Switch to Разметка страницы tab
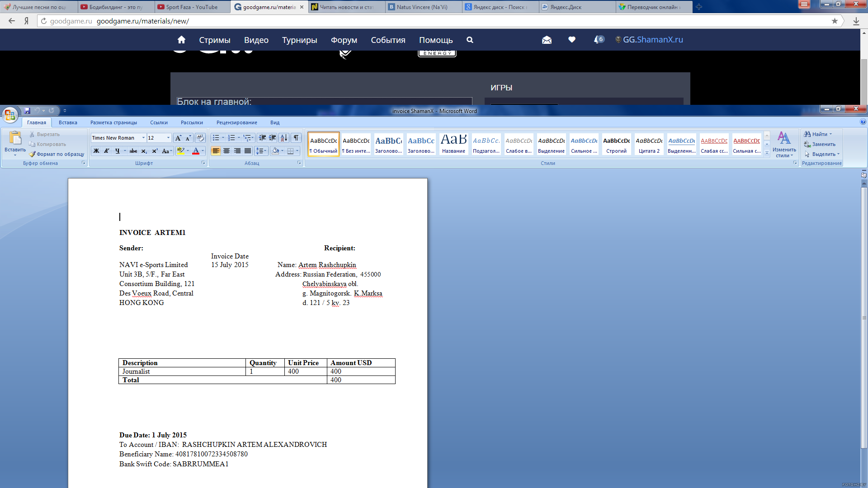 [x=113, y=122]
